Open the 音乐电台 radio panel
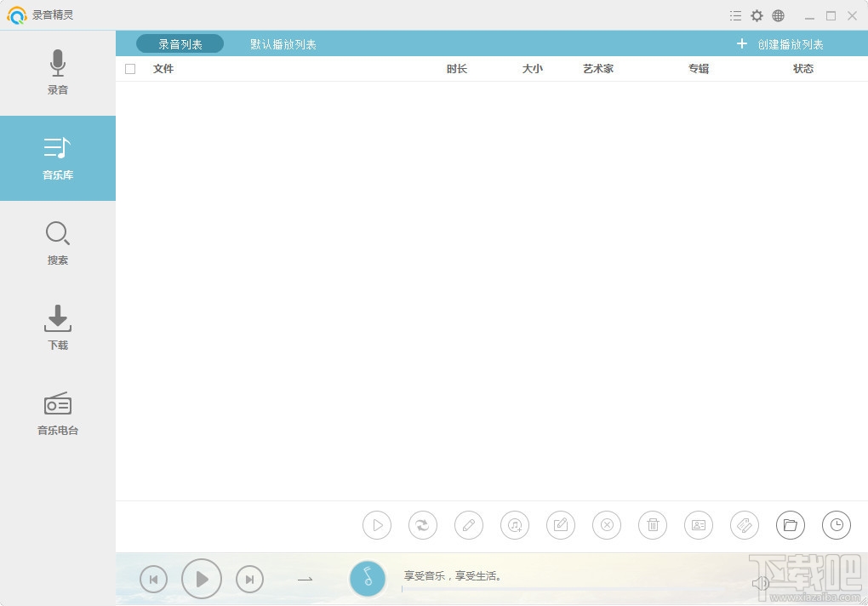 (x=57, y=414)
